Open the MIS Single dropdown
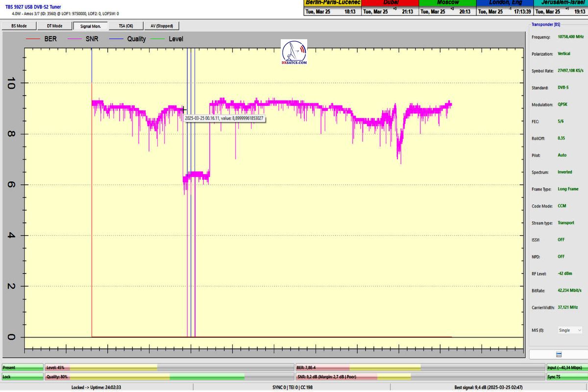Viewport: 588px width, 392px height. [x=570, y=330]
